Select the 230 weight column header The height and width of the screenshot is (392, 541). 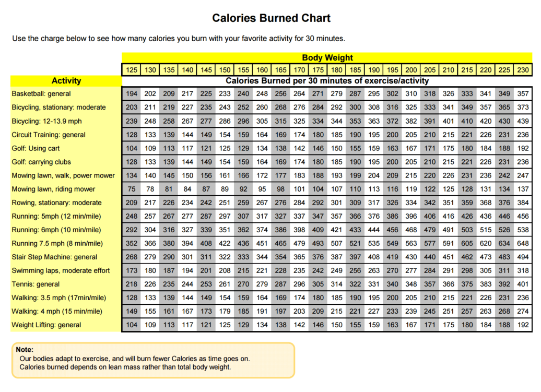point(522,69)
